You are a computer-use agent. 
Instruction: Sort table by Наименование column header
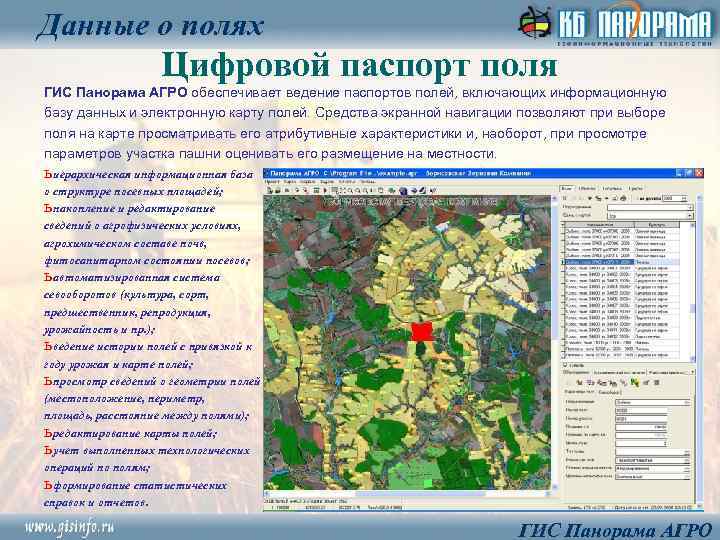click(x=599, y=225)
